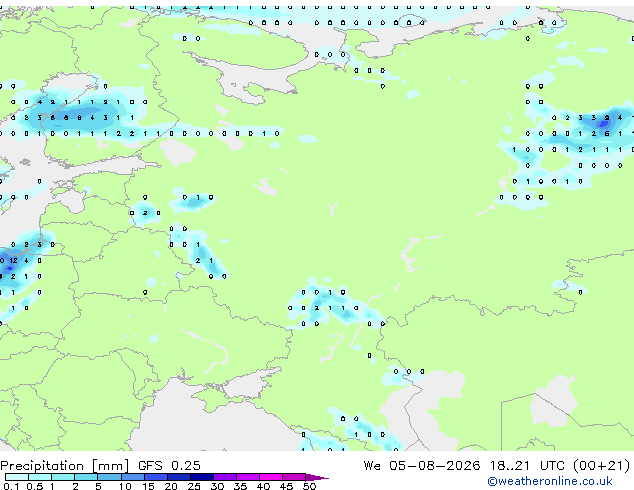This screenshot has width=634, height=490.
Task: Click the '30' legend scale label
Action: 217,486
